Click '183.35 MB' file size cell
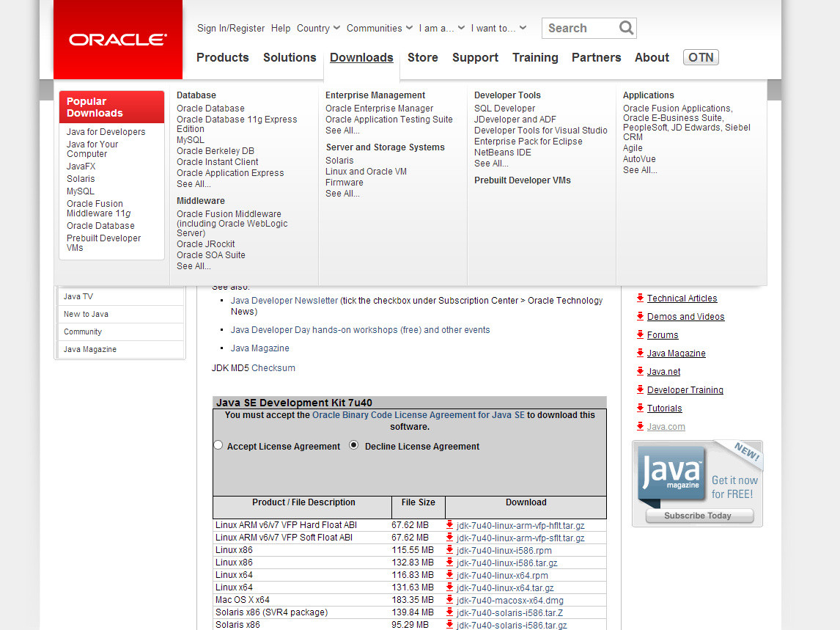Viewport: 840px width, 630px height. [x=413, y=600]
